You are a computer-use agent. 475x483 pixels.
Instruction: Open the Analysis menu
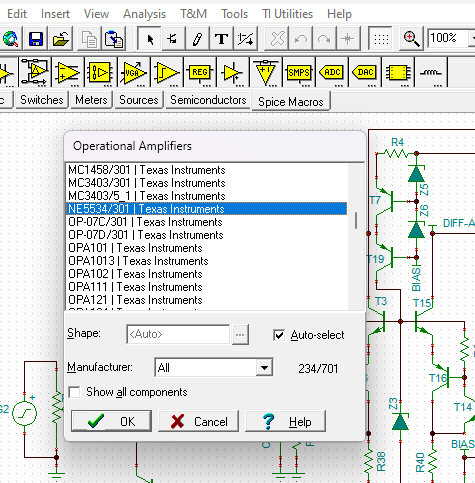pos(144,14)
